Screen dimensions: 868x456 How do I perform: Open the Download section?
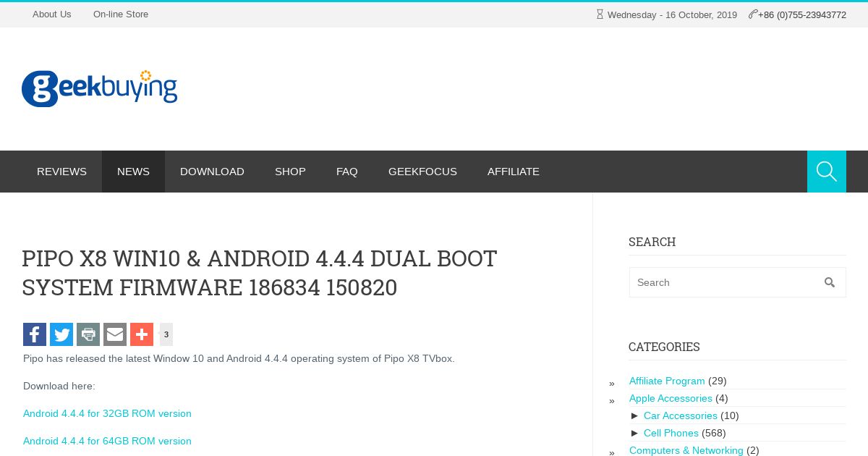pos(212,172)
